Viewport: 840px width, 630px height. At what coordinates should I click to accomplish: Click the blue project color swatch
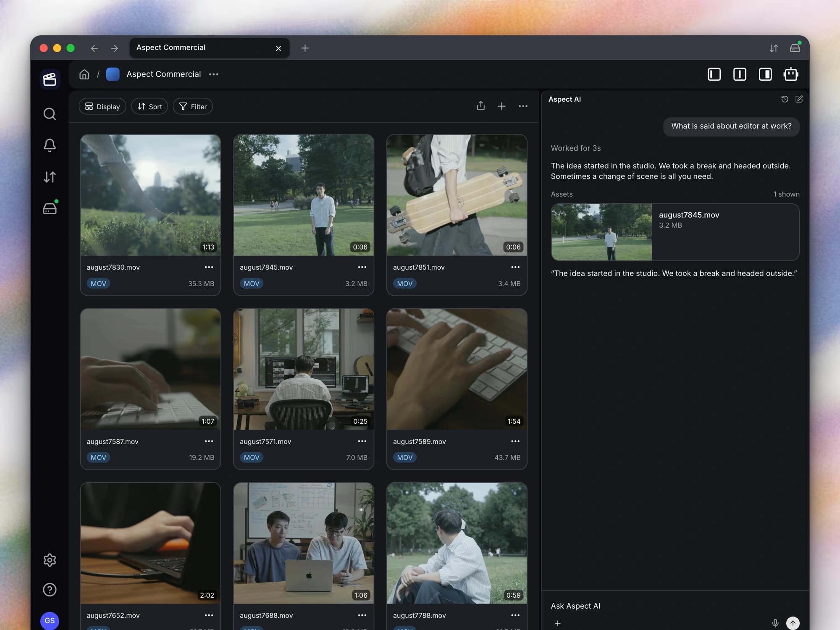tap(113, 74)
